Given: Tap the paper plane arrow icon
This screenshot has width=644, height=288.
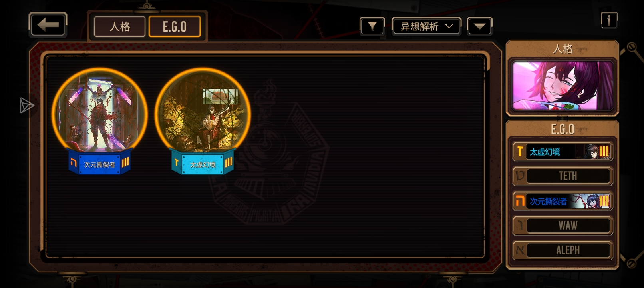Looking at the screenshot, I should [x=27, y=106].
